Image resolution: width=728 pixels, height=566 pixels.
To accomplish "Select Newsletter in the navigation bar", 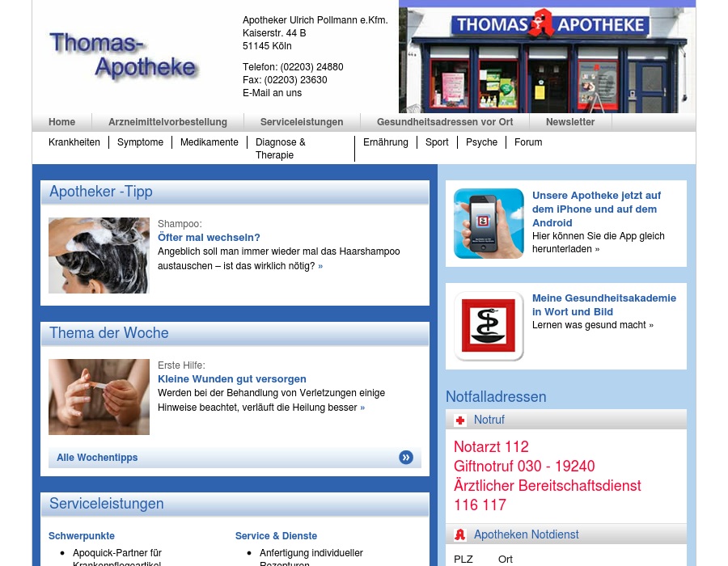I will click(x=570, y=122).
